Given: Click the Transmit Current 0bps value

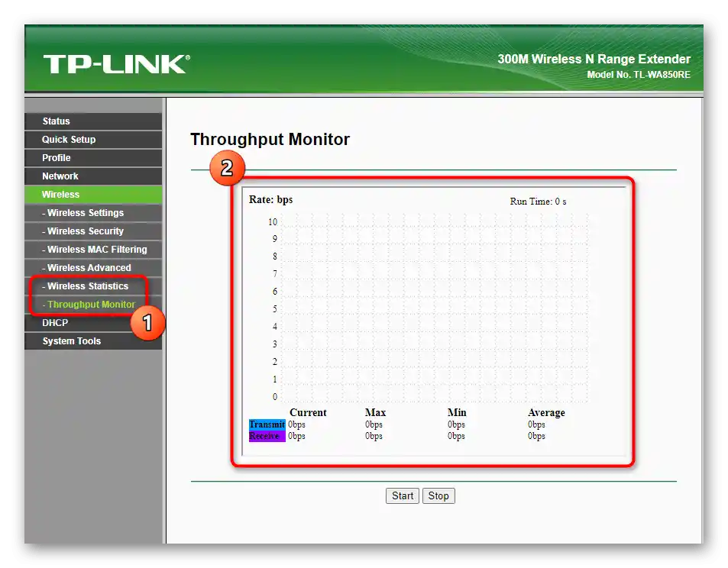Looking at the screenshot, I should pyautogui.click(x=296, y=424).
